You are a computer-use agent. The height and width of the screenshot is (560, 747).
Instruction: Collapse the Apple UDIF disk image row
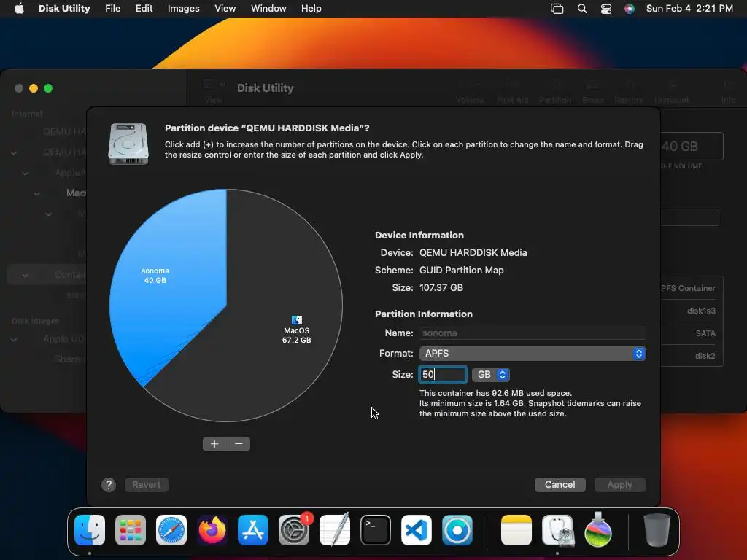pyautogui.click(x=14, y=340)
